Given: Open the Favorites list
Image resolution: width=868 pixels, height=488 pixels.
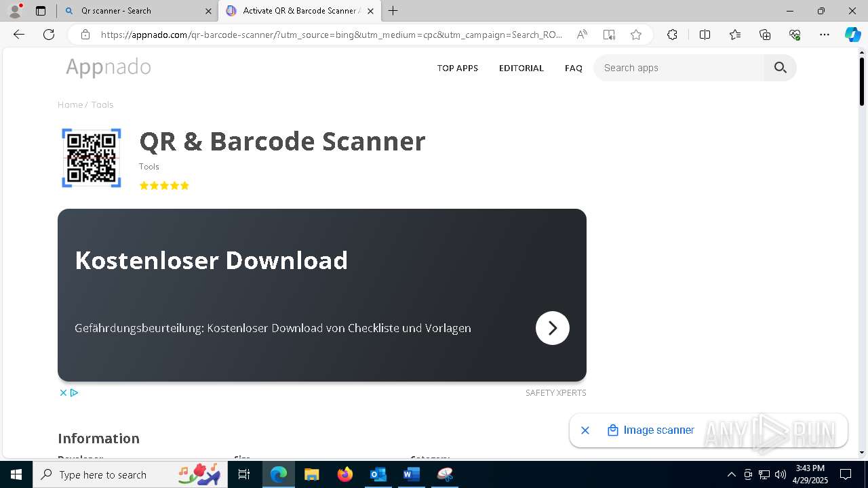Looking at the screenshot, I should (735, 35).
